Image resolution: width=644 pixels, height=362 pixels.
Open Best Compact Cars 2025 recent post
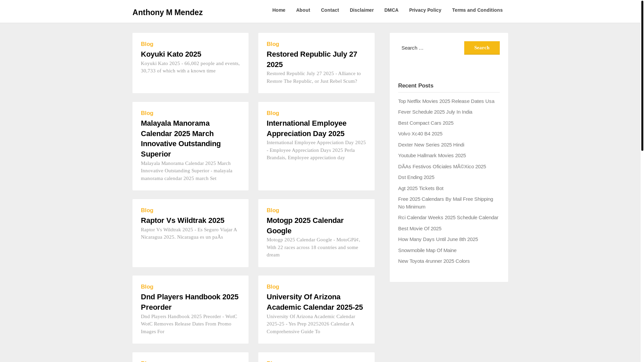point(426,123)
